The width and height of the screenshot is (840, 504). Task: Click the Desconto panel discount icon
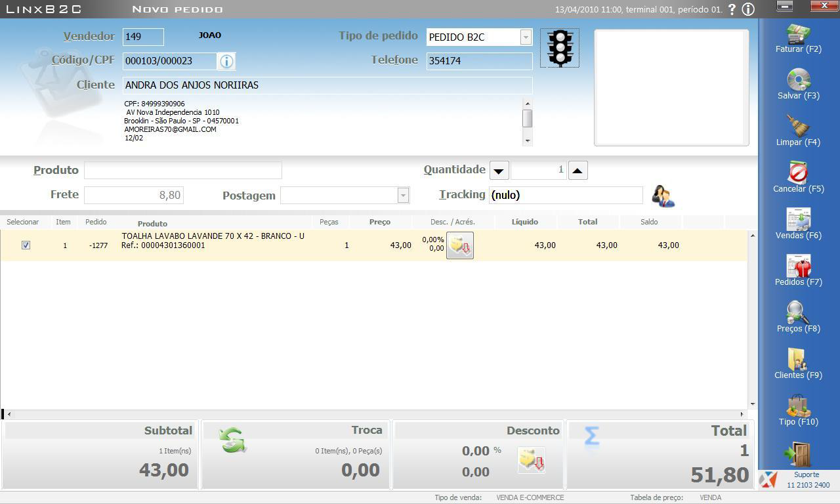point(531,460)
